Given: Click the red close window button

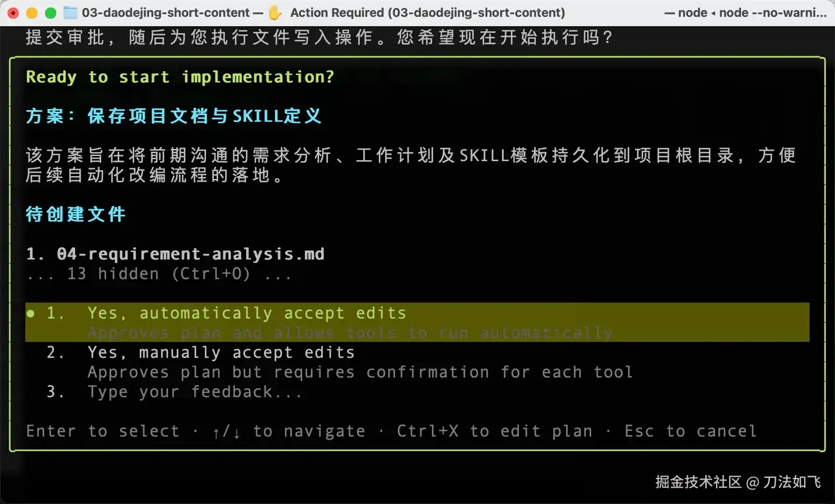Looking at the screenshot, I should pos(13,12).
